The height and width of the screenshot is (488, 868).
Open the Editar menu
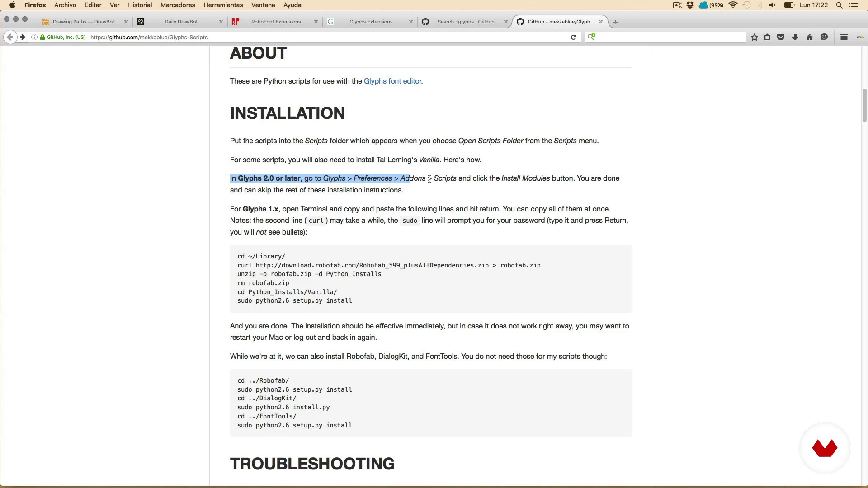point(93,5)
